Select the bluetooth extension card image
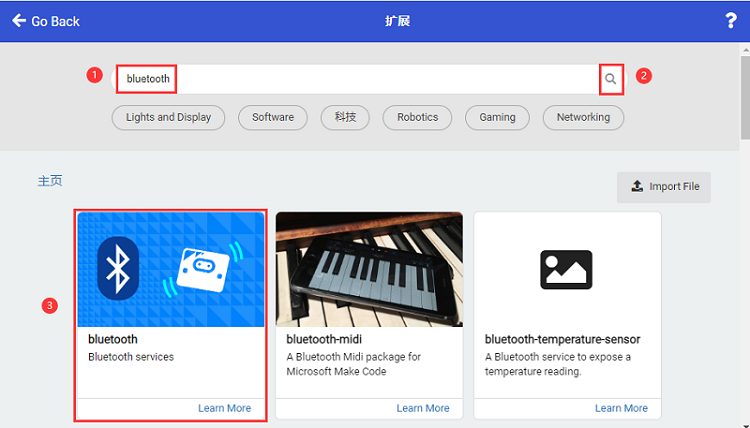The width and height of the screenshot is (750, 428). coord(171,270)
